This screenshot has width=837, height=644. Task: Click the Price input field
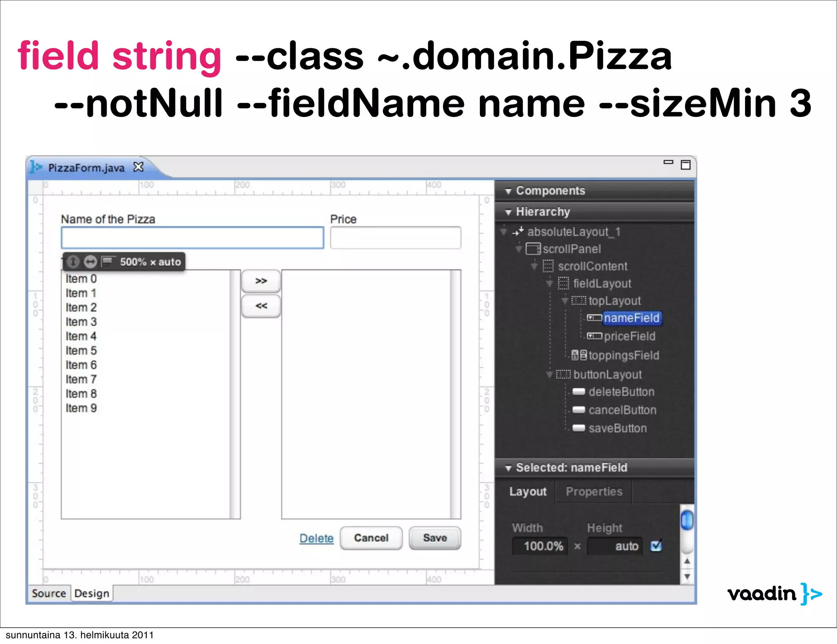coord(396,238)
